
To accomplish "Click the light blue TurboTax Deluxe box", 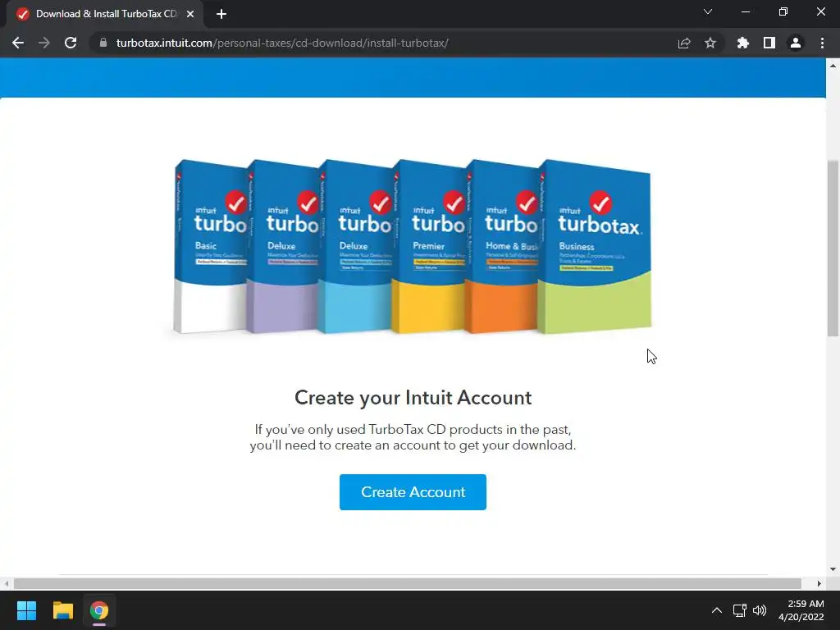I will coord(354,246).
